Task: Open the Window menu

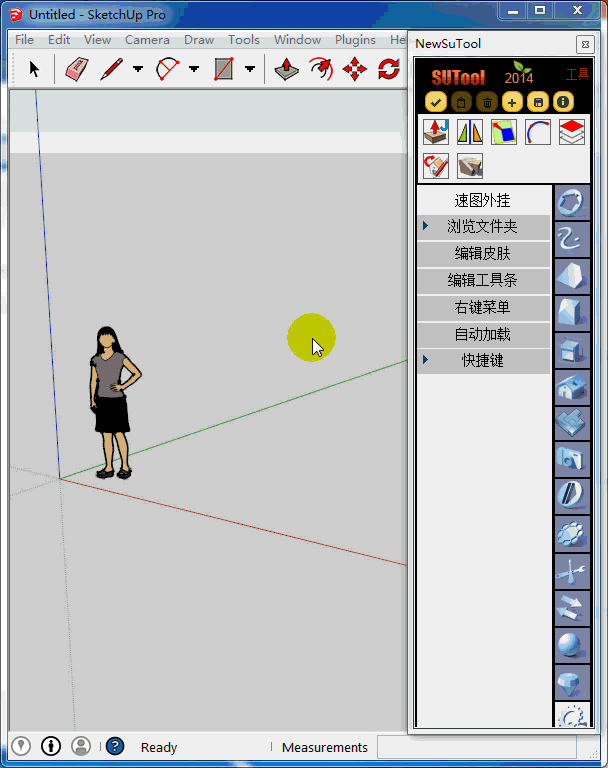Action: tap(297, 40)
